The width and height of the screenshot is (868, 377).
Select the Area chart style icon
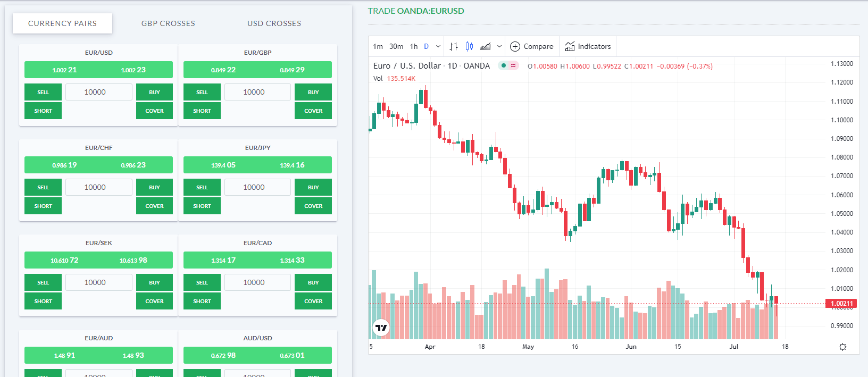pyautogui.click(x=485, y=46)
